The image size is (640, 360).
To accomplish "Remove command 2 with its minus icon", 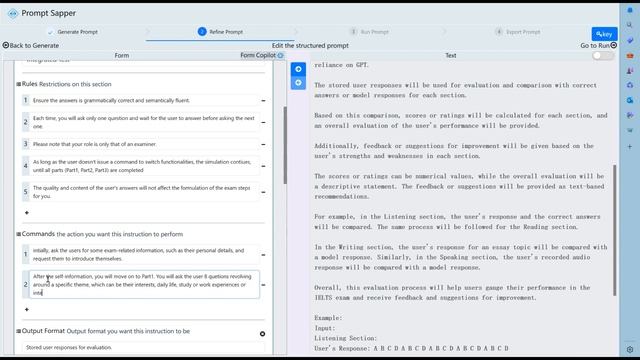I will [x=263, y=284].
